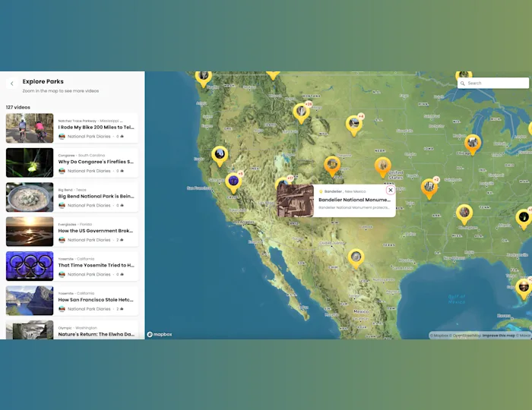Open 'Big Bend National Park is Bein...' video
The height and width of the screenshot is (410, 532).
click(x=96, y=196)
